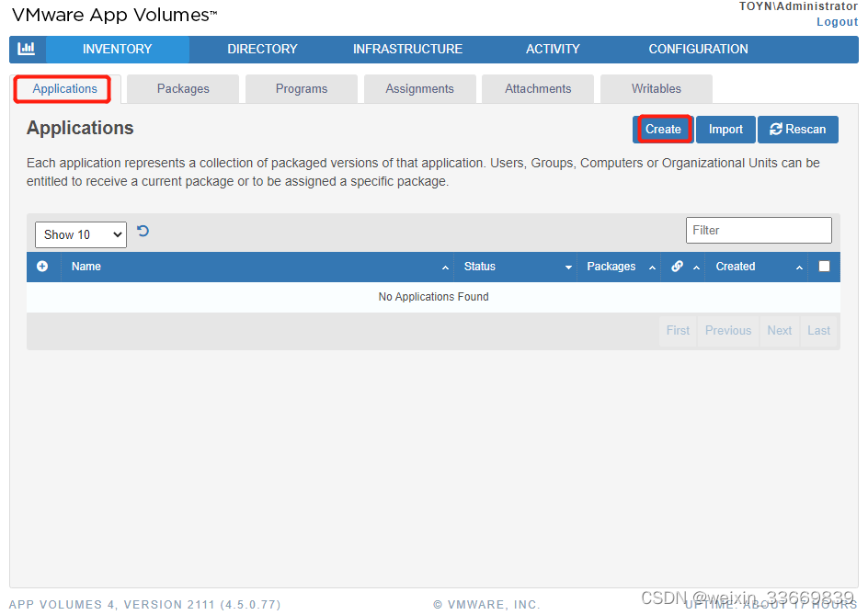Click the VMware App Volumes title
Viewport: 868px width, 615px height.
(115, 15)
